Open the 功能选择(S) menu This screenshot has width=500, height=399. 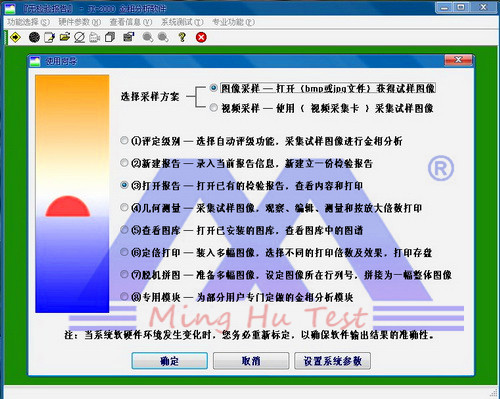pyautogui.click(x=28, y=22)
